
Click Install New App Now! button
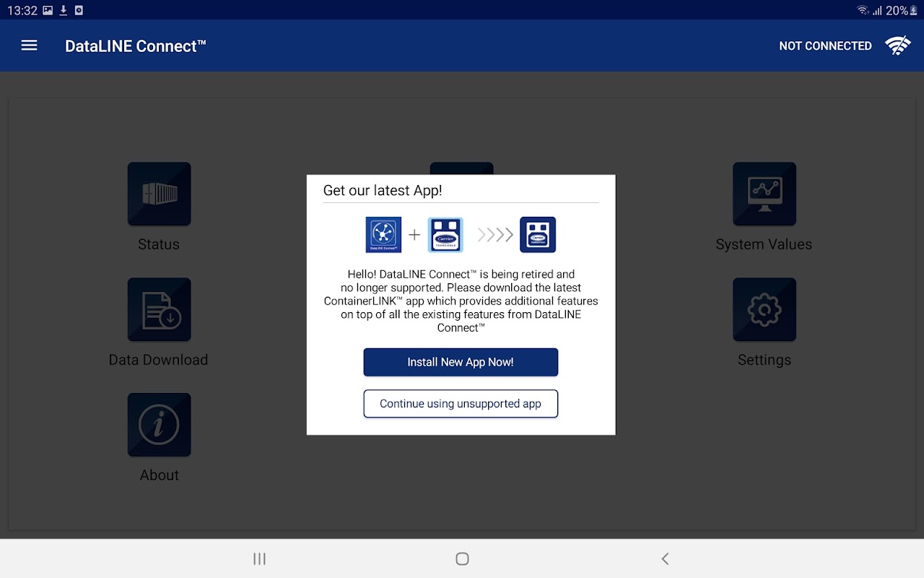[461, 362]
